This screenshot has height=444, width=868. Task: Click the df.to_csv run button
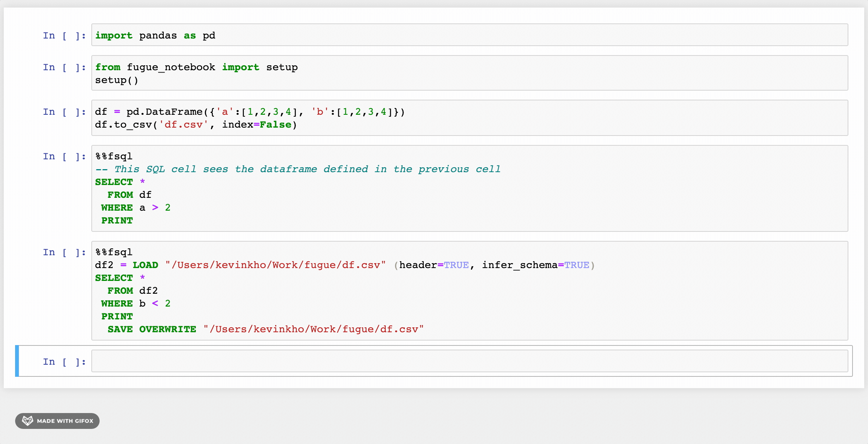pyautogui.click(x=64, y=119)
